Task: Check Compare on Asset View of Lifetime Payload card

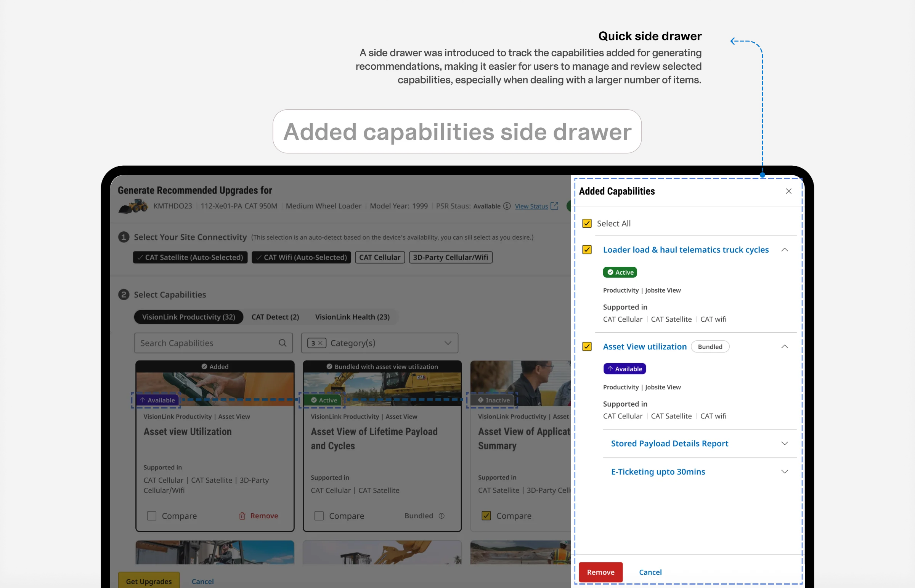Action: 319,516
